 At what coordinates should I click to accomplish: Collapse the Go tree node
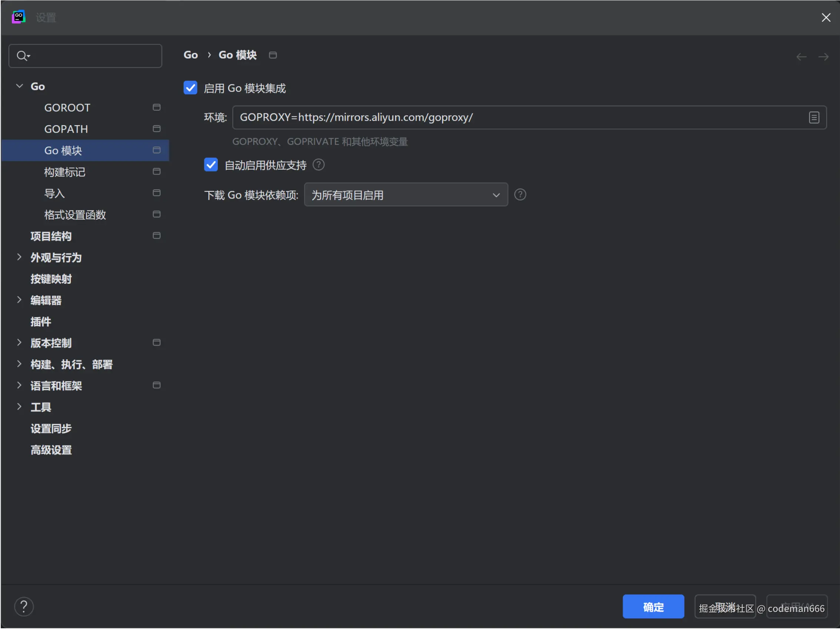click(19, 86)
